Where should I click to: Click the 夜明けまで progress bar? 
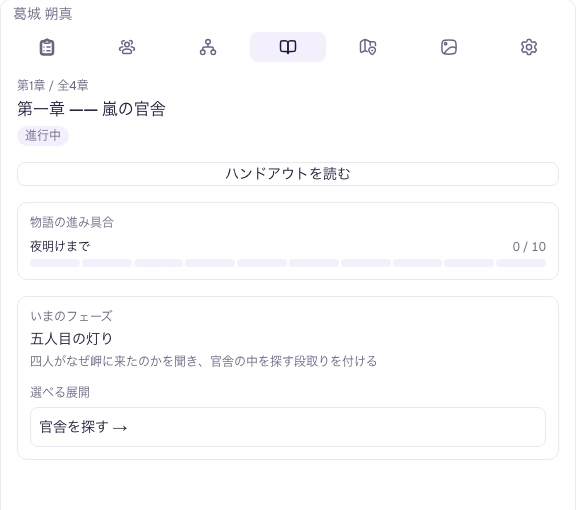(x=288, y=263)
